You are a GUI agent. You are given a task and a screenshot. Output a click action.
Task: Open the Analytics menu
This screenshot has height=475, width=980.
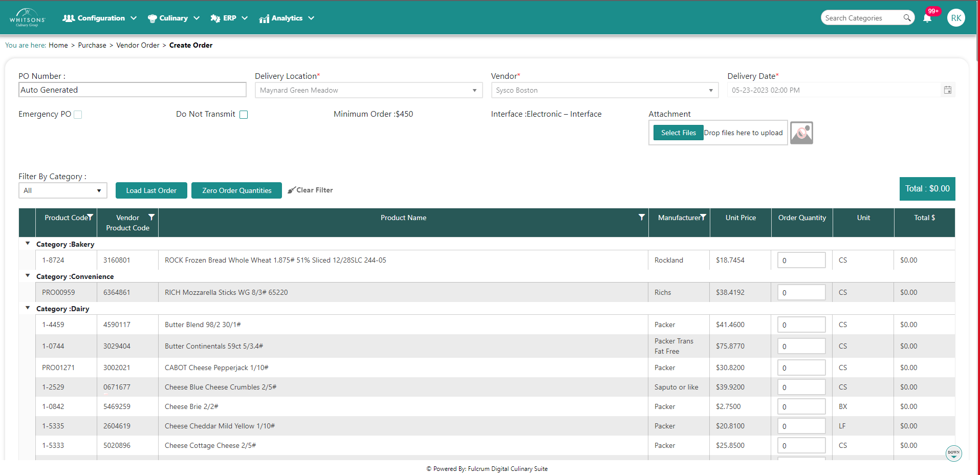[x=287, y=18]
